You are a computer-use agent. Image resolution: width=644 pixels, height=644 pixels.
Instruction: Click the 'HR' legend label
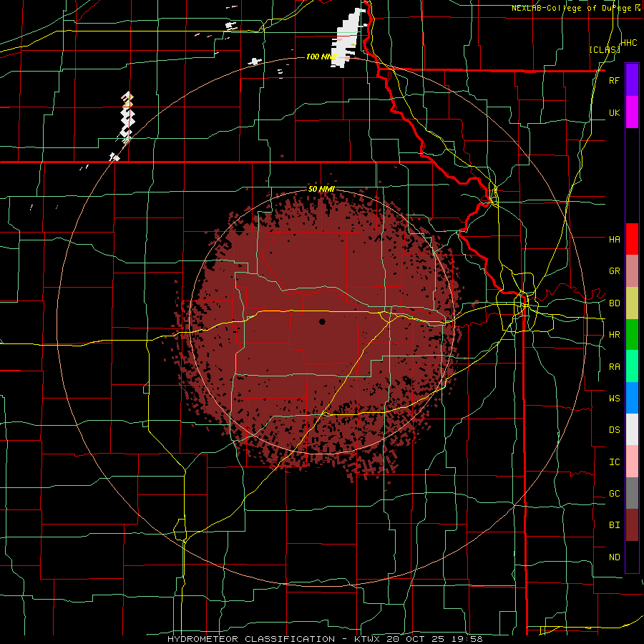(614, 335)
